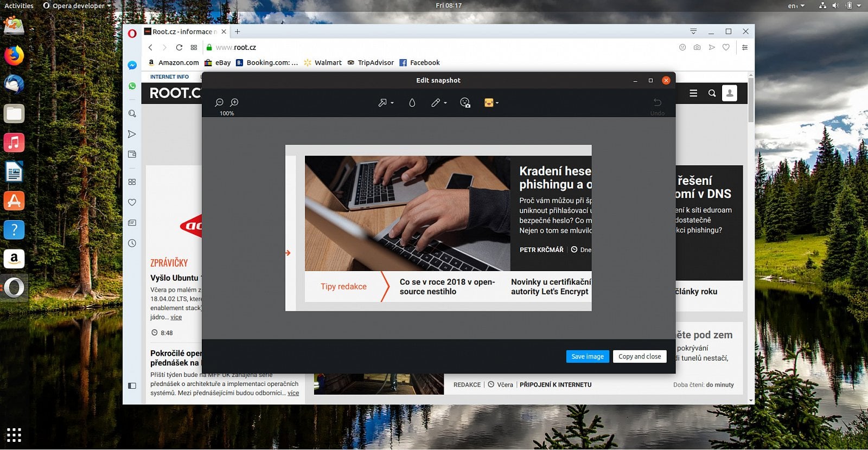Open eBay bookmark
This screenshot has width=868, height=450.
coord(218,63)
